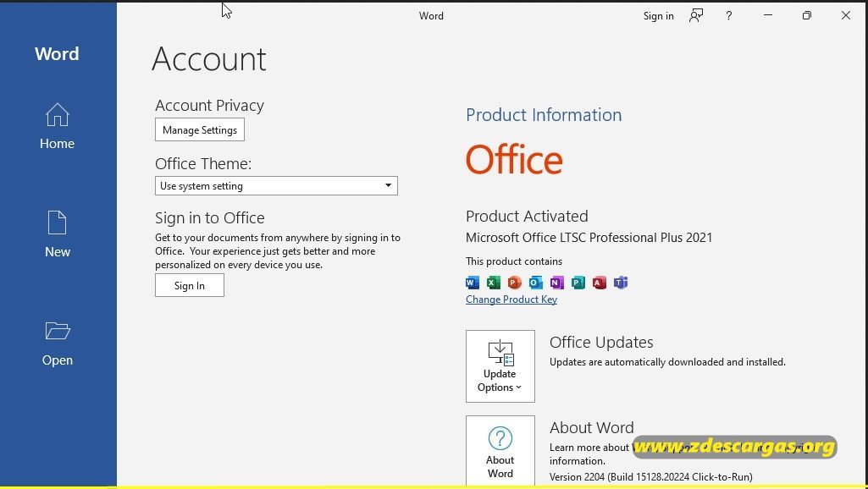Go to the Open folder pane
868x489 pixels.
point(57,343)
